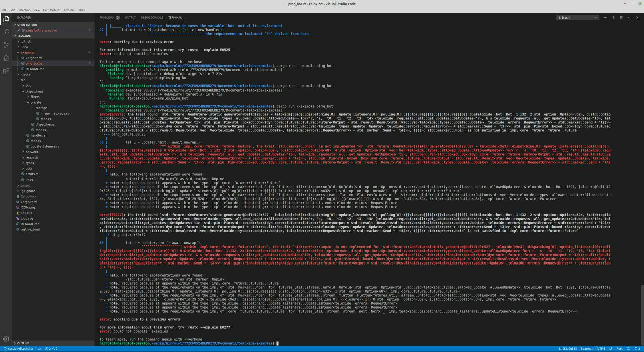644x352 pixels.
Task: Open the Selection menu
Action: click(24, 10)
